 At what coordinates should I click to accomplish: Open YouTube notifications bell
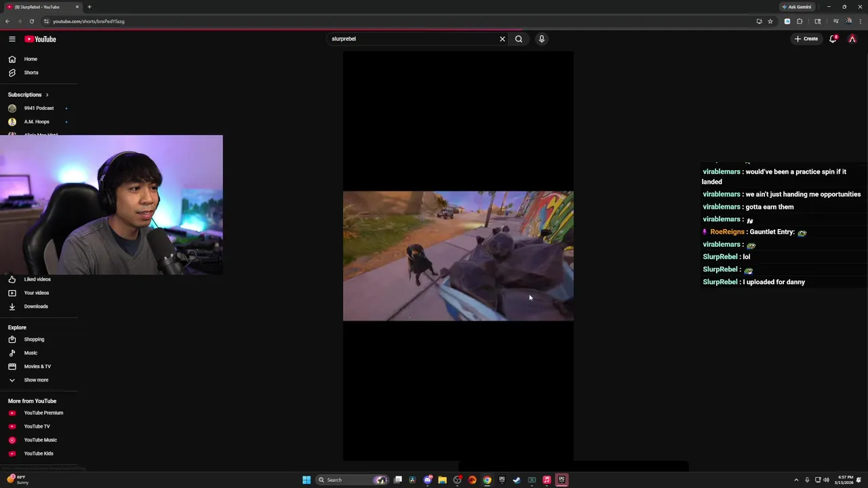click(x=833, y=39)
